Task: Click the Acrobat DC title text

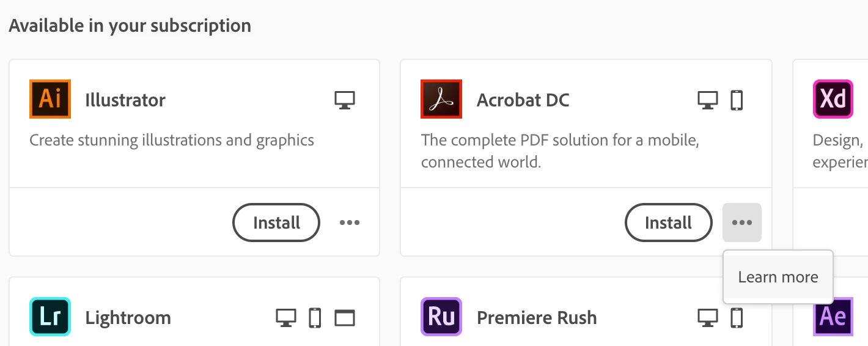Action: 523,100
